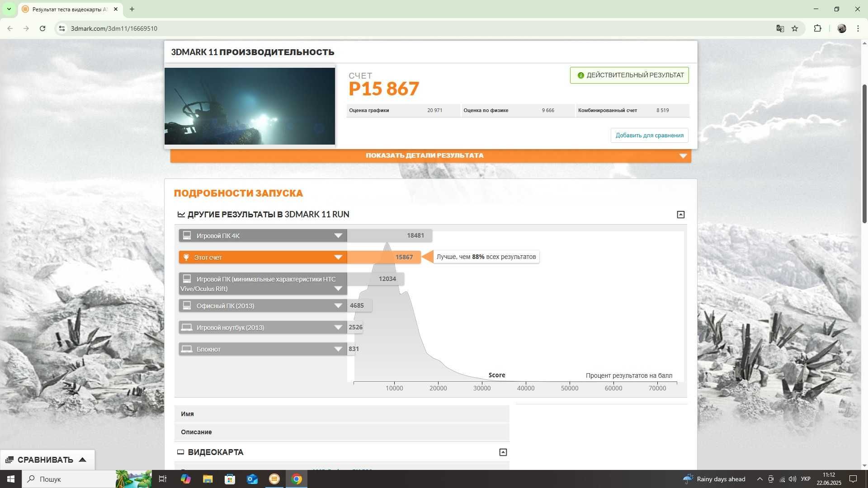The width and height of the screenshot is (868, 488).
Task: Open Microsoft Store from taskbar
Action: tap(230, 479)
